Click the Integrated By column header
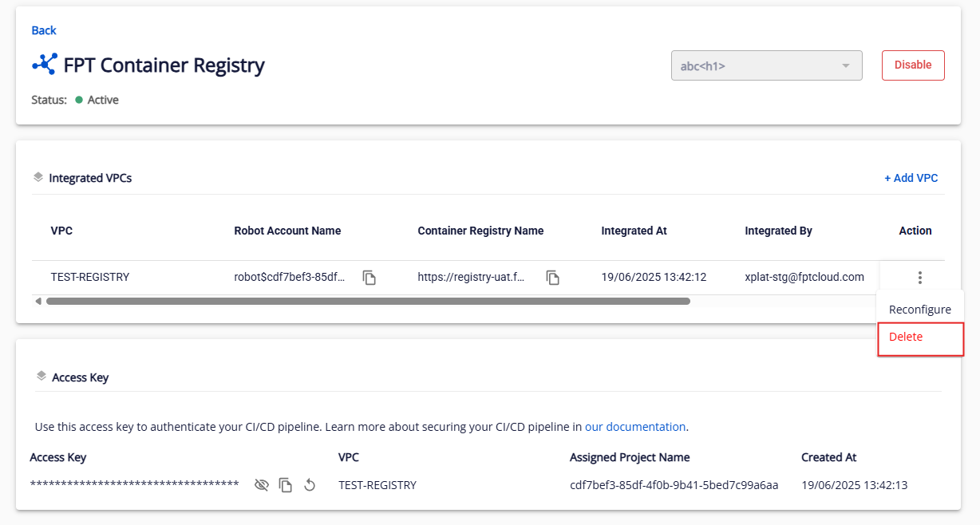This screenshot has height=525, width=980. tap(778, 231)
